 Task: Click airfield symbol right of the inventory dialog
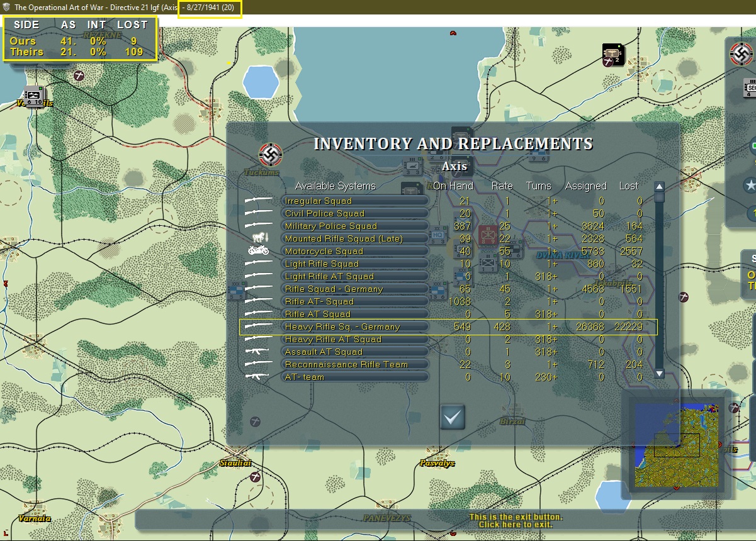click(685, 296)
